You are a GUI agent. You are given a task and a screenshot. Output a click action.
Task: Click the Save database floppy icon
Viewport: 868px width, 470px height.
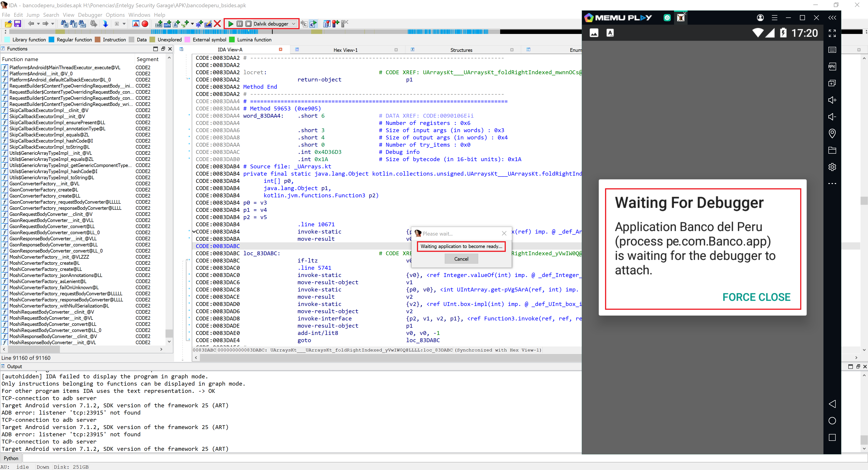pos(17,24)
